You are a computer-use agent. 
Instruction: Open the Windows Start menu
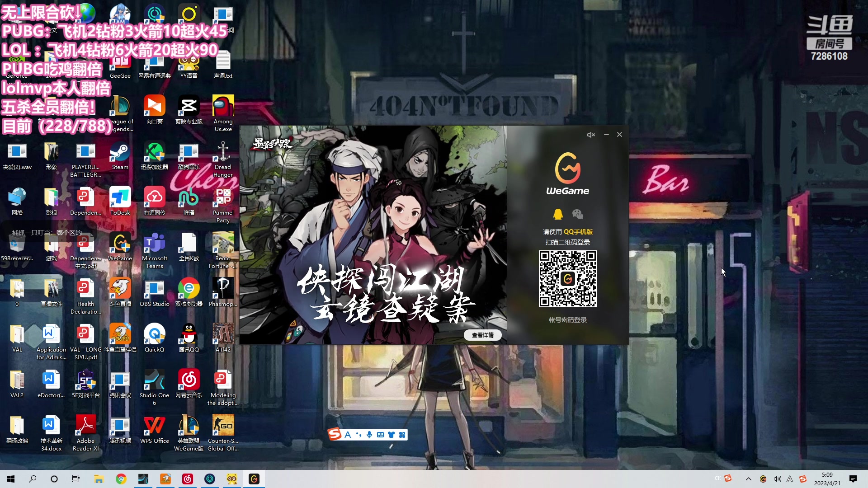click(x=11, y=479)
